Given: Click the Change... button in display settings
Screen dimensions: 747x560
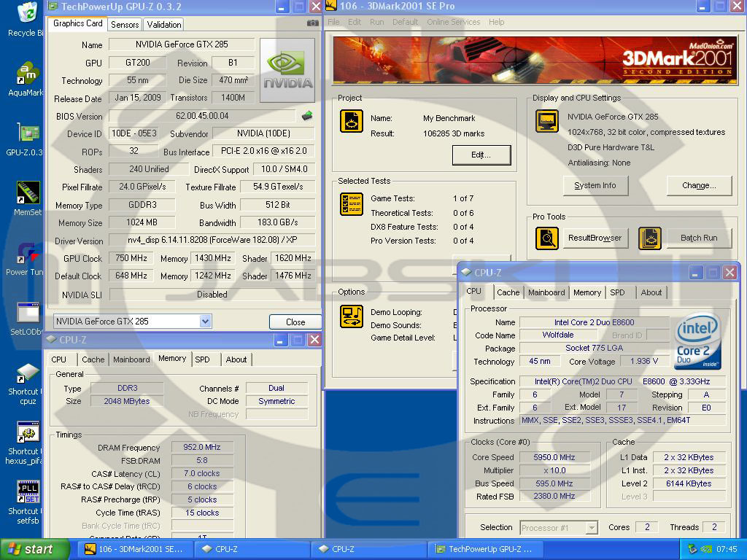Looking at the screenshot, I should pyautogui.click(x=699, y=185).
